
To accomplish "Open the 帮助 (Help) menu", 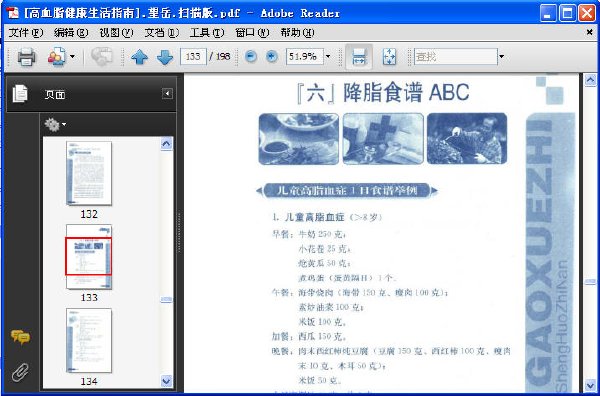I will (x=297, y=33).
